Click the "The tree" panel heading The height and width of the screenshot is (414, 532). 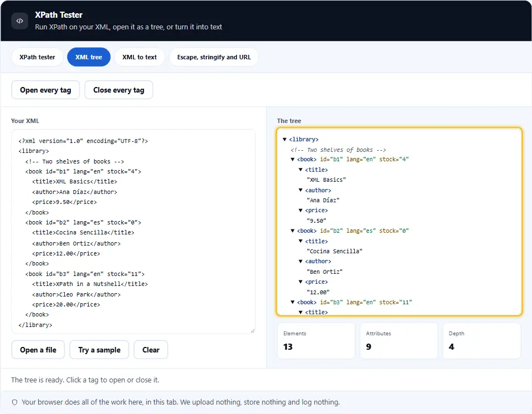(x=289, y=121)
